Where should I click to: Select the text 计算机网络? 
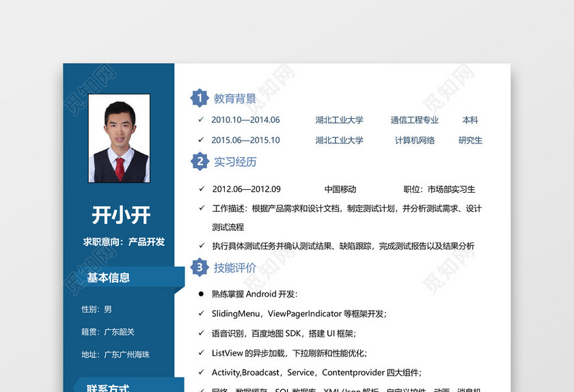pos(414,140)
